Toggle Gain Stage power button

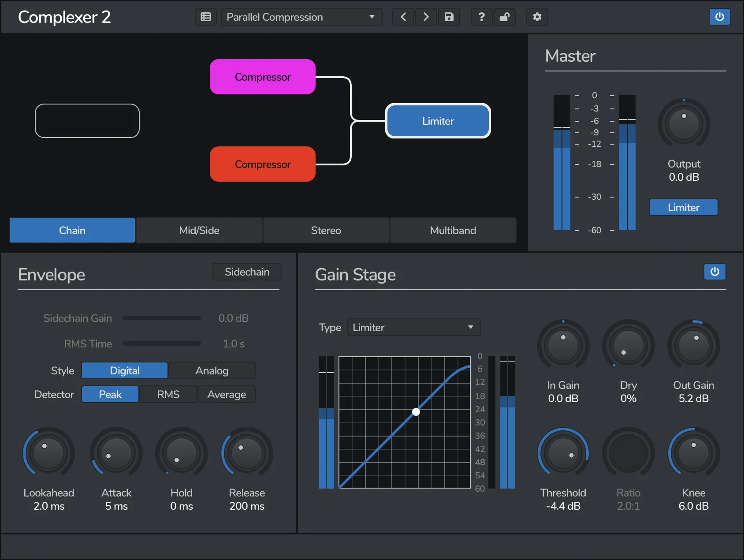tap(715, 272)
